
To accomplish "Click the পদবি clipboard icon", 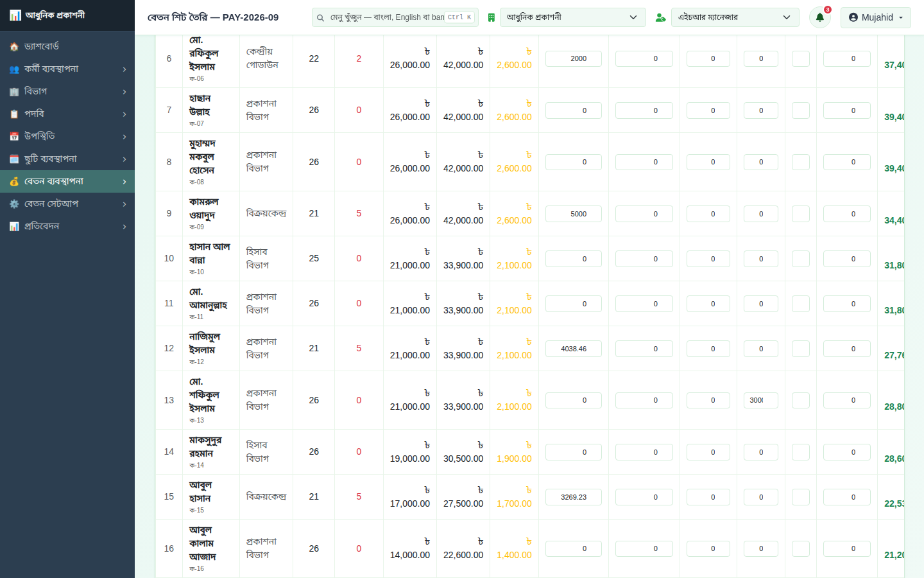I will click(14, 114).
